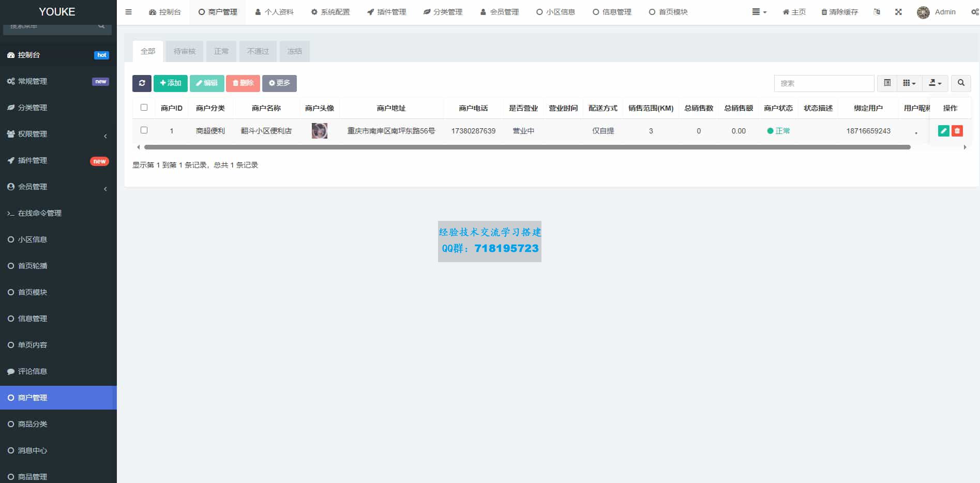Click the horizontal table scrollbar
This screenshot has height=483, width=980.
click(526, 147)
